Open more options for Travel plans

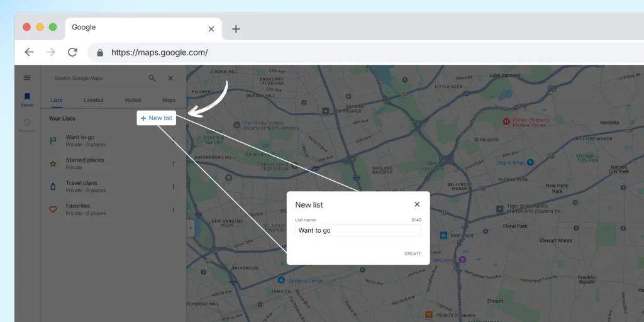[x=174, y=186]
